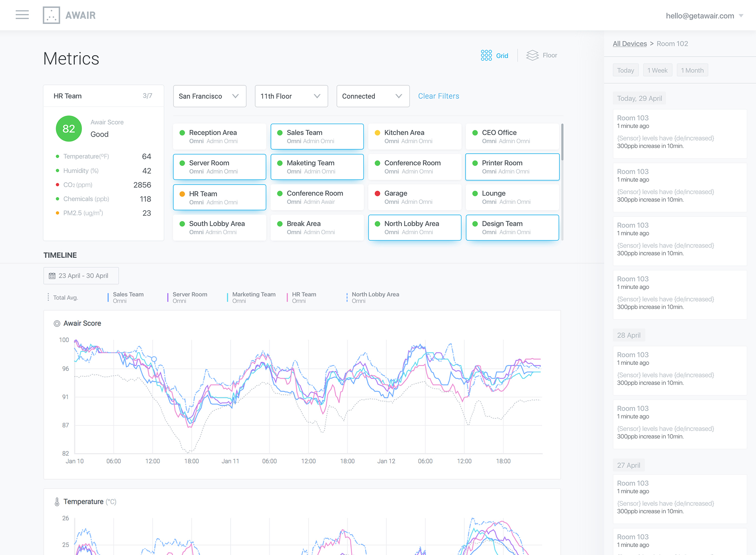Click the Awair logo icon
This screenshot has width=756, height=555.
tap(51, 15)
